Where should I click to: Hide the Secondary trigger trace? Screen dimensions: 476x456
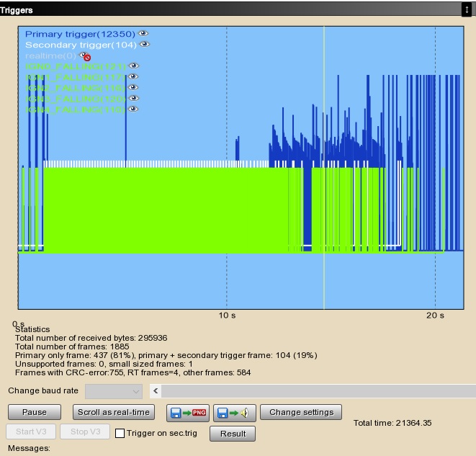coord(145,45)
